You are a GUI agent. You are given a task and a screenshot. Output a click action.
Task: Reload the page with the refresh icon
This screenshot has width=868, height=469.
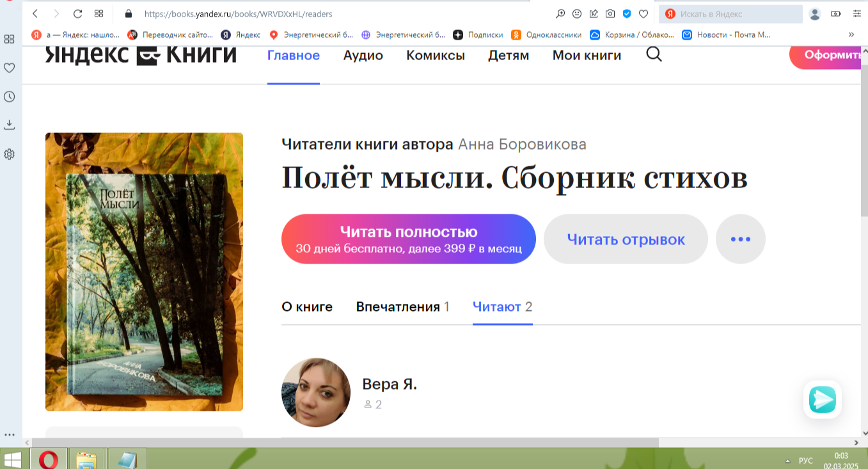(x=77, y=13)
